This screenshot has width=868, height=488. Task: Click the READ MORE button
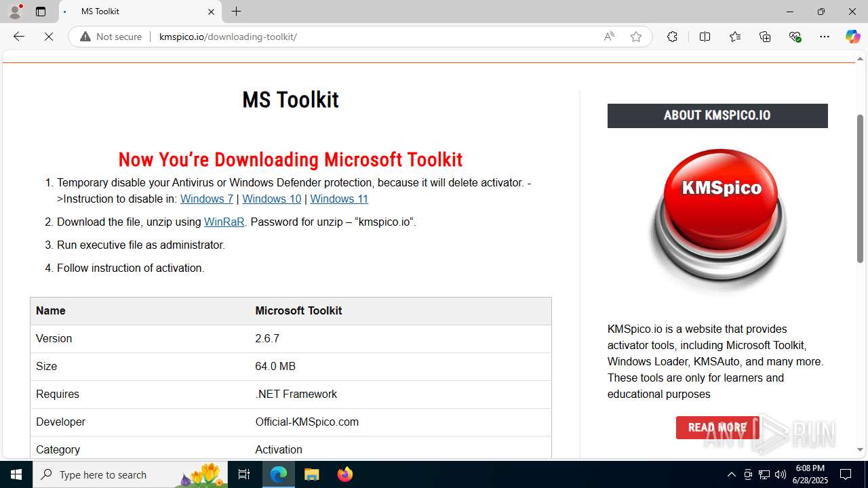pos(717,428)
